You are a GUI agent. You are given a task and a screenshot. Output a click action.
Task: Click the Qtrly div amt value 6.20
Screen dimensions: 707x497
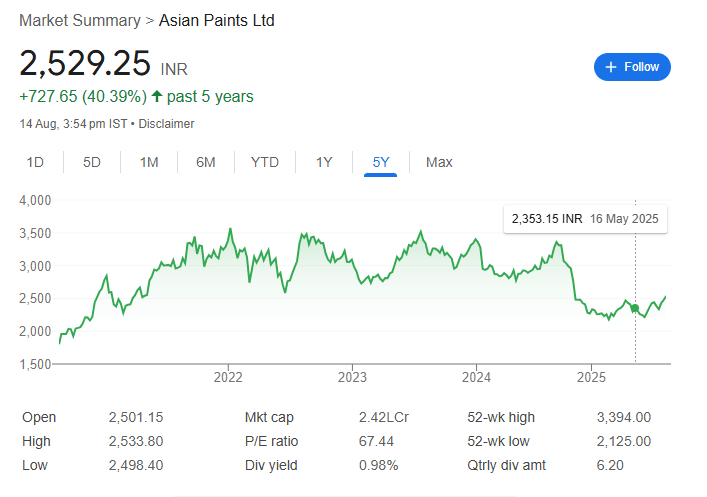coord(610,465)
